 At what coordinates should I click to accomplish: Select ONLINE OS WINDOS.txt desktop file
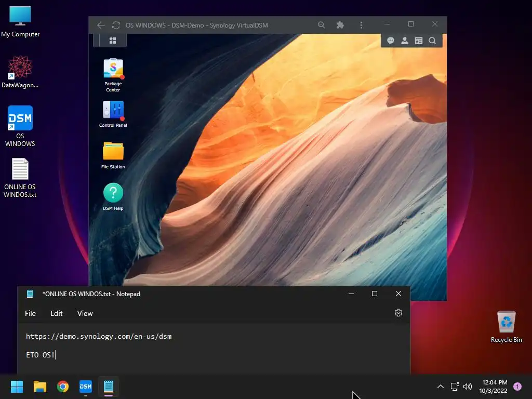[x=20, y=178]
